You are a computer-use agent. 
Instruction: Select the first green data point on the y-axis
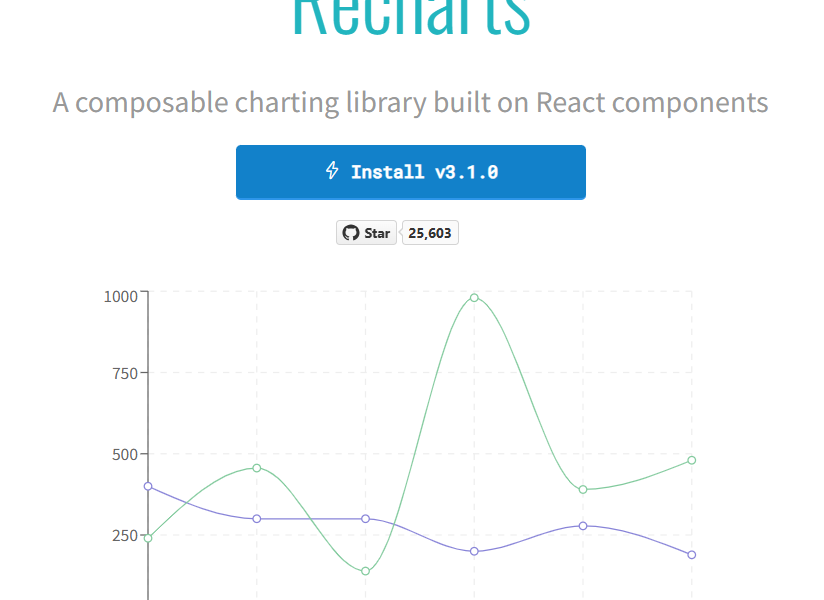click(148, 538)
